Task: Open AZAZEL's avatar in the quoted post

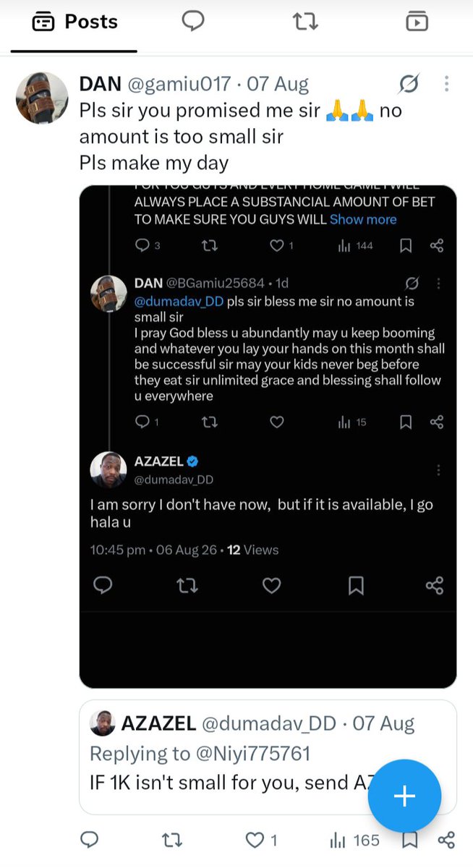Action: coord(102,723)
